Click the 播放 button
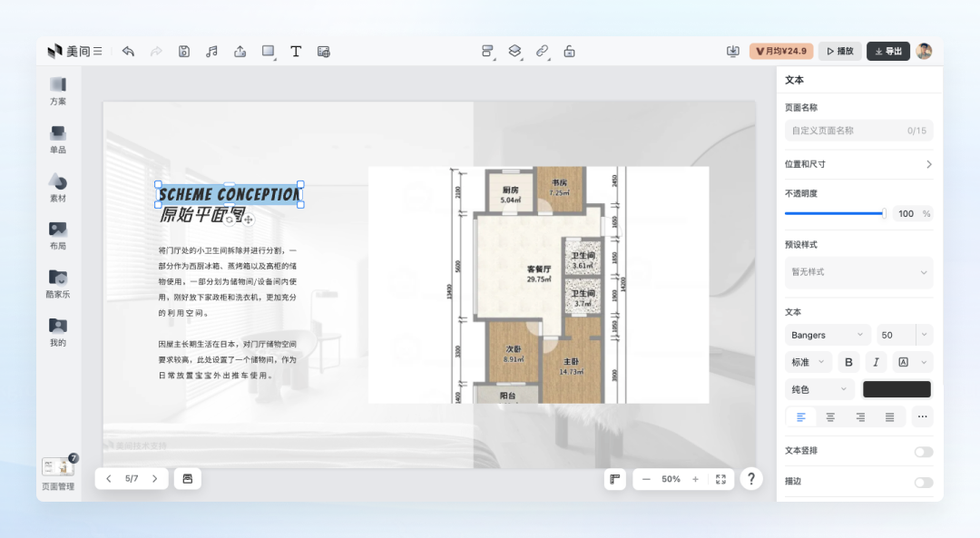980x538 pixels. pyautogui.click(x=840, y=51)
